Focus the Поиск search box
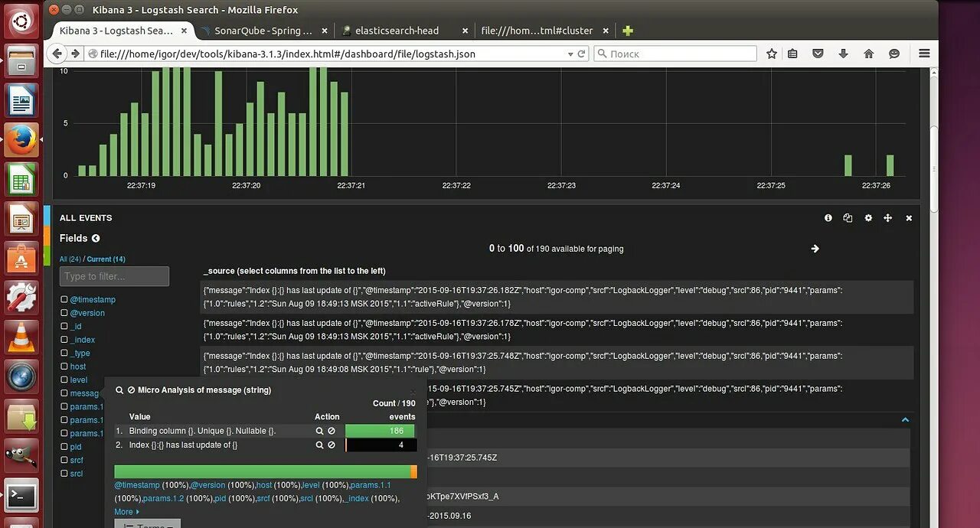The image size is (980, 528). point(675,54)
